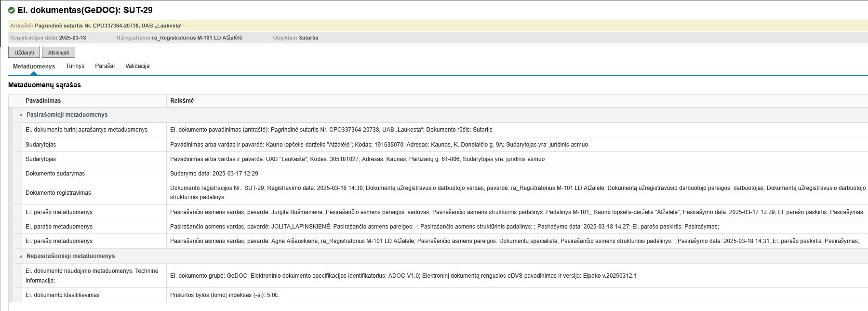
Task: Select the El. dokumento turinį aprašantys metaduomenys row
Action: (87, 130)
